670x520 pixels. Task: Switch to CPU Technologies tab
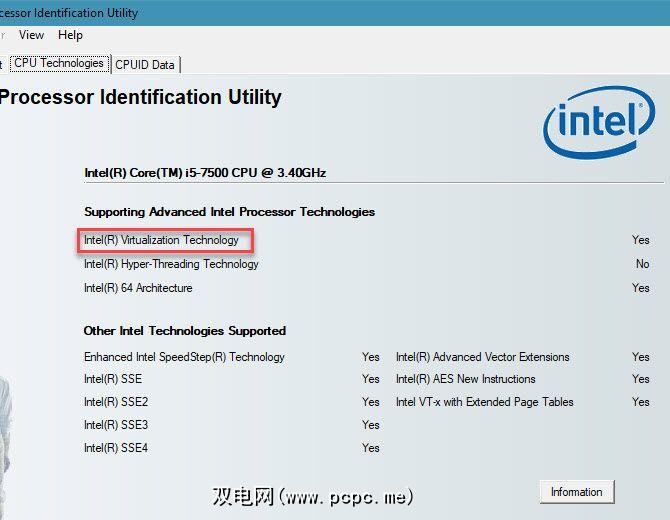point(59,63)
